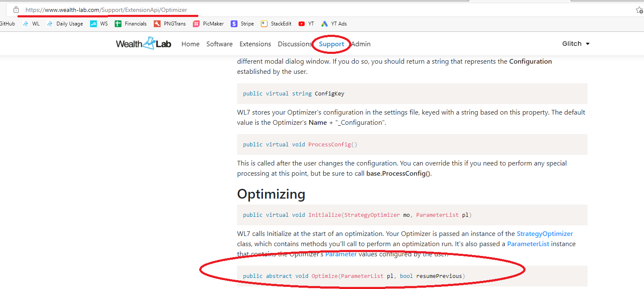Open the ParameterList link

tap(528, 244)
